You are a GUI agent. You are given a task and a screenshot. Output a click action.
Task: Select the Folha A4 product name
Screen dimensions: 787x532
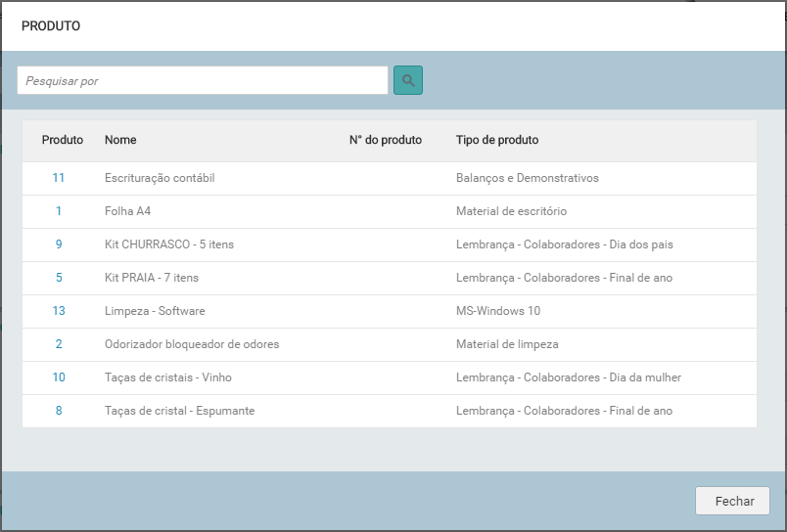pos(128,211)
